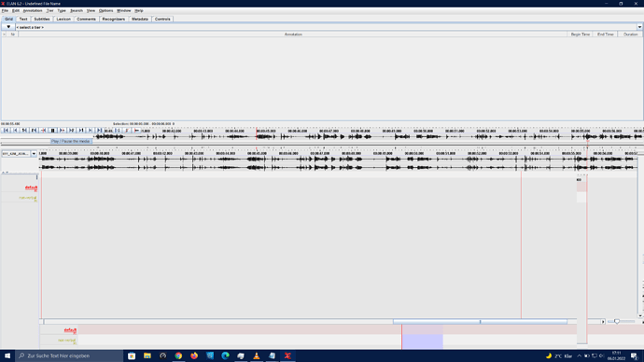
Task: Open the View menu
Action: (91, 10)
